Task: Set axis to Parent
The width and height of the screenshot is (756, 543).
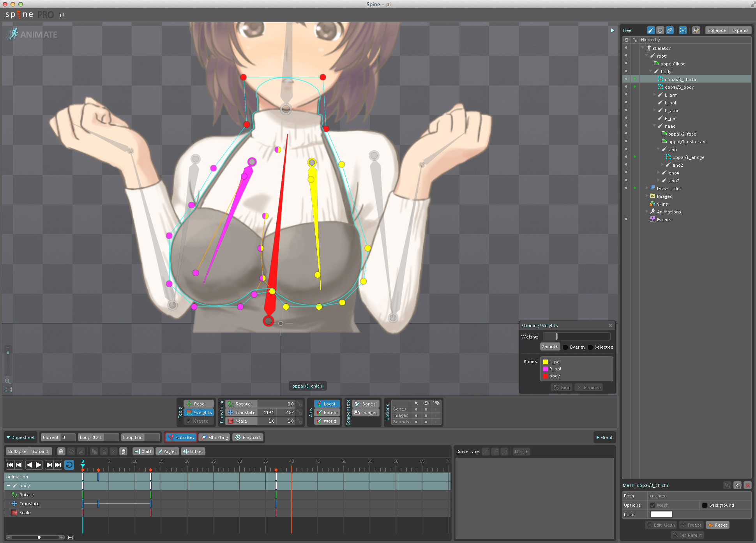Action: pos(327,413)
